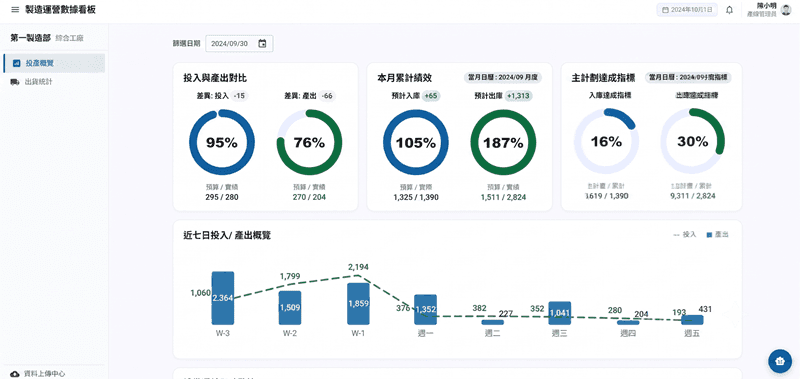Click the 主計劃達成指標 card title
This screenshot has width=800, height=379.
point(604,78)
